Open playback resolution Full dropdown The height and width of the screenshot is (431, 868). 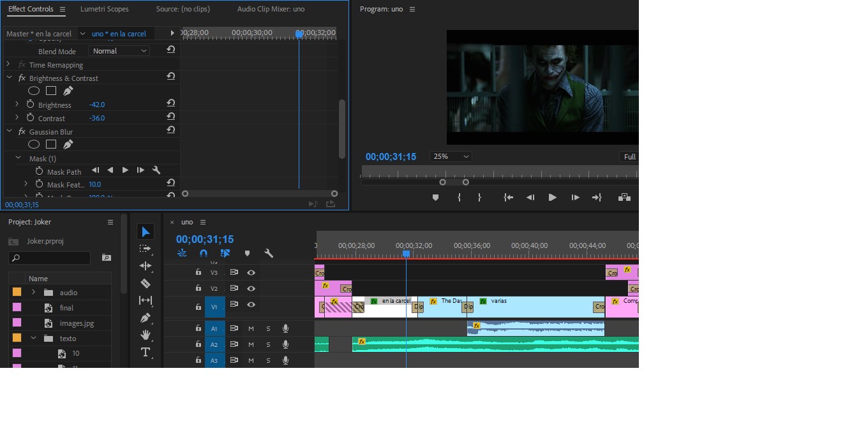629,157
